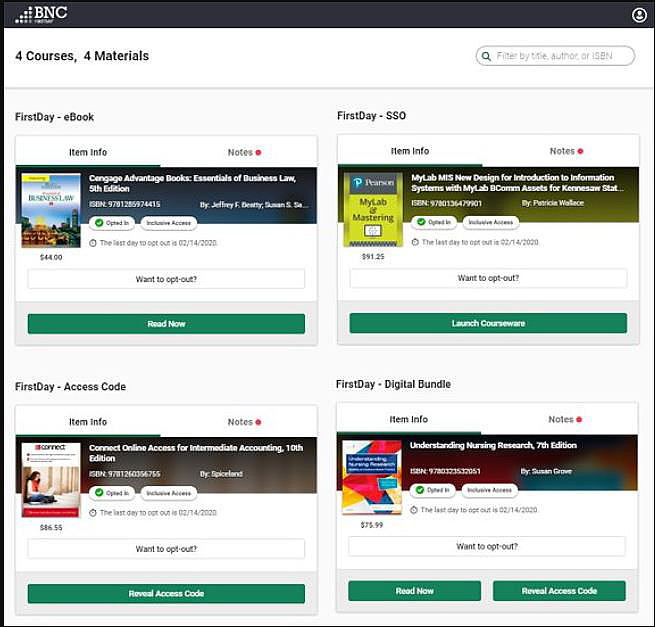655x627 pixels.
Task: Click the Connect accounting cover thumbnail
Action: click(51, 480)
